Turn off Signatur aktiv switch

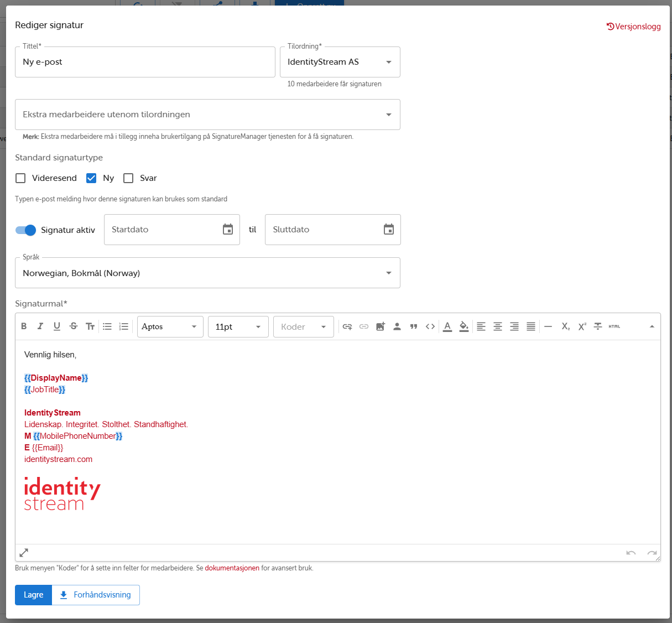pos(25,230)
